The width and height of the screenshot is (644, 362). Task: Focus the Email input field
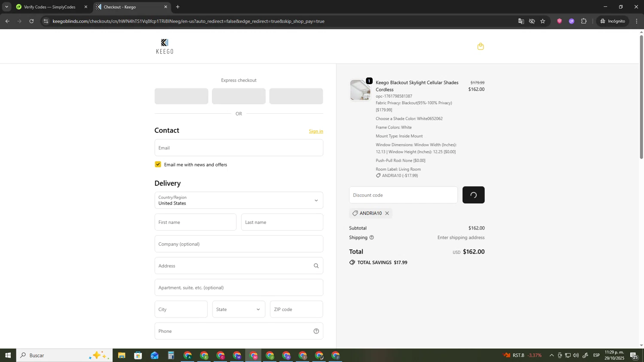coord(239,148)
